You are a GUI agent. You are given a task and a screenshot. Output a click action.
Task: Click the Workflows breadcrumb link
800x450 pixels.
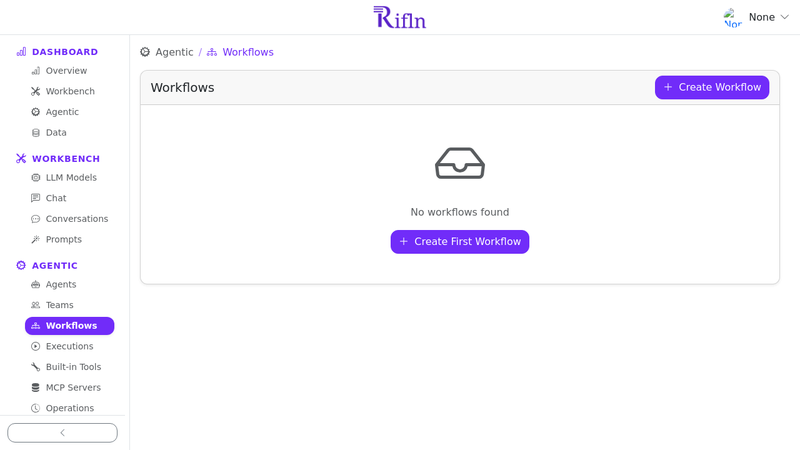pos(248,52)
